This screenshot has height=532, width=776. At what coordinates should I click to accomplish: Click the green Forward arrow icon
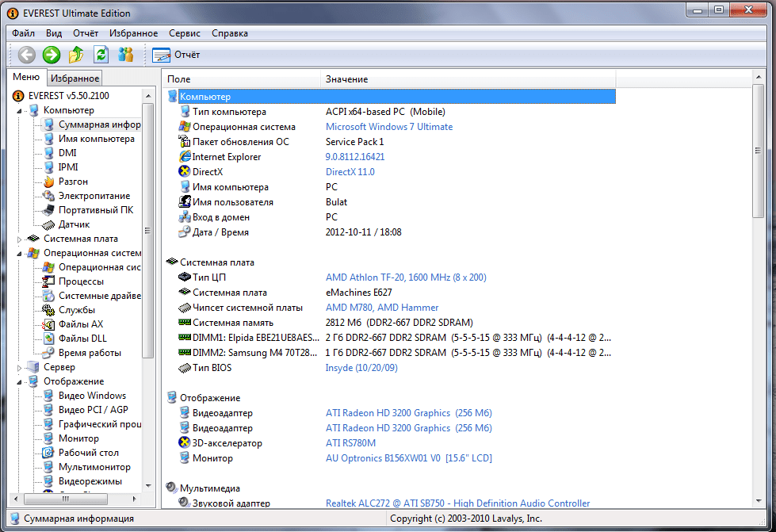click(52, 55)
